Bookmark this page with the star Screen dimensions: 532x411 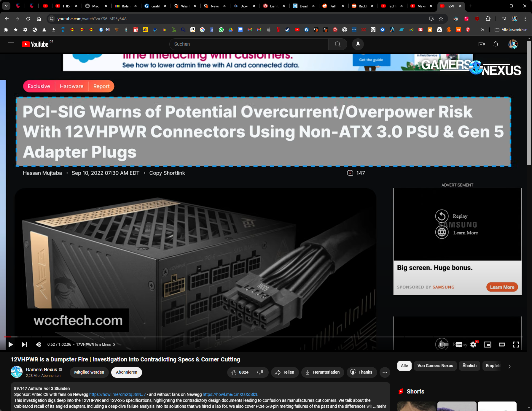coord(441,19)
